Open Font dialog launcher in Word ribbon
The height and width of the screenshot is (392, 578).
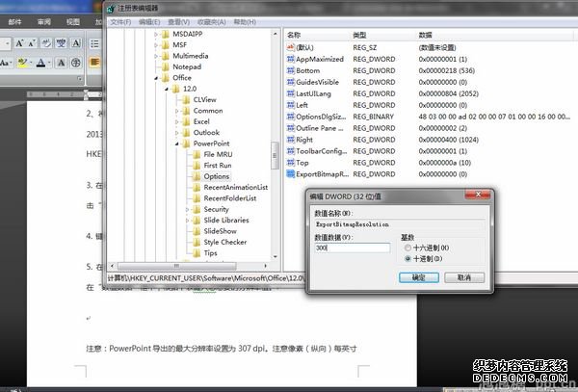pyautogui.click(x=80, y=78)
